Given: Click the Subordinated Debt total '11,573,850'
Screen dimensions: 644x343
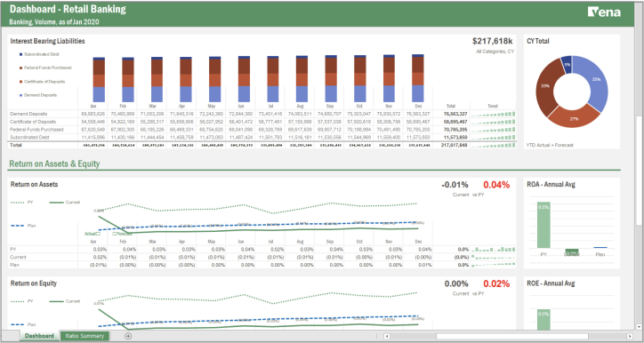Looking at the screenshot, I should tap(455, 137).
